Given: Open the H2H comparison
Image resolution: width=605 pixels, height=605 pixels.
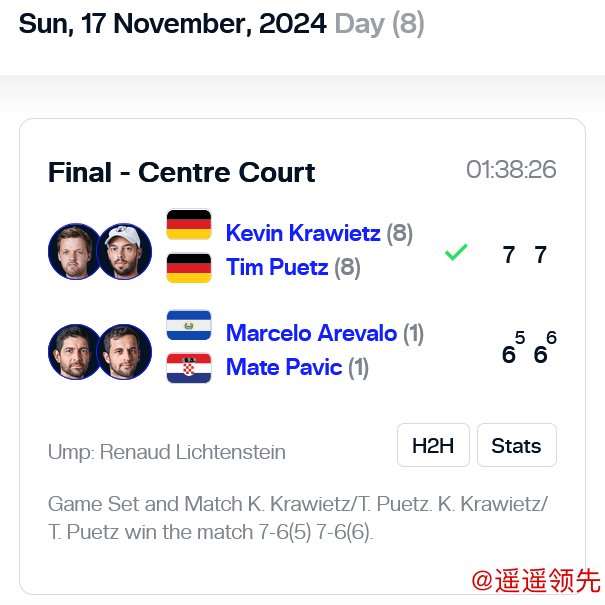Looking at the screenshot, I should click(433, 445).
